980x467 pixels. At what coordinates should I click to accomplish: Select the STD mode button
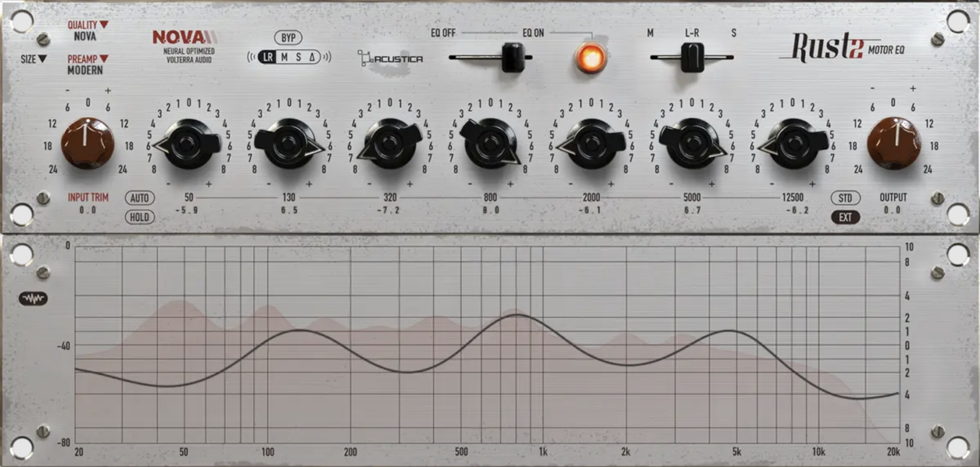[x=845, y=198]
